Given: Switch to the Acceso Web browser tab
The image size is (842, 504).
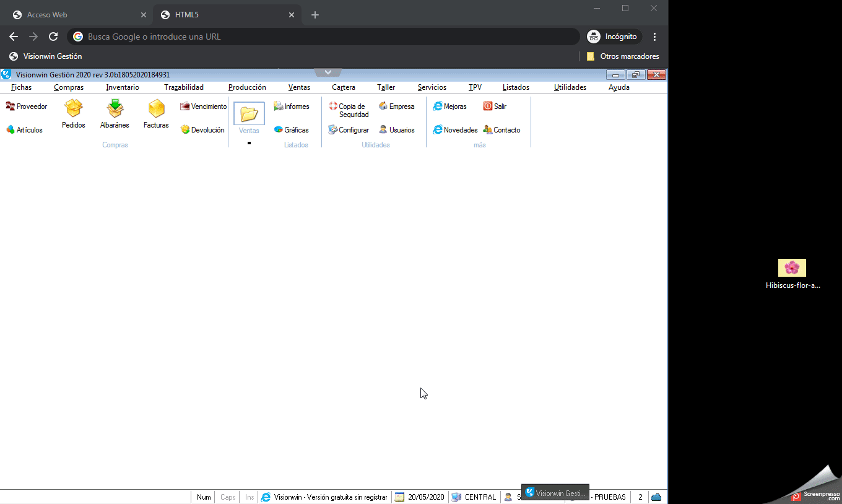Looking at the screenshot, I should pyautogui.click(x=79, y=15).
